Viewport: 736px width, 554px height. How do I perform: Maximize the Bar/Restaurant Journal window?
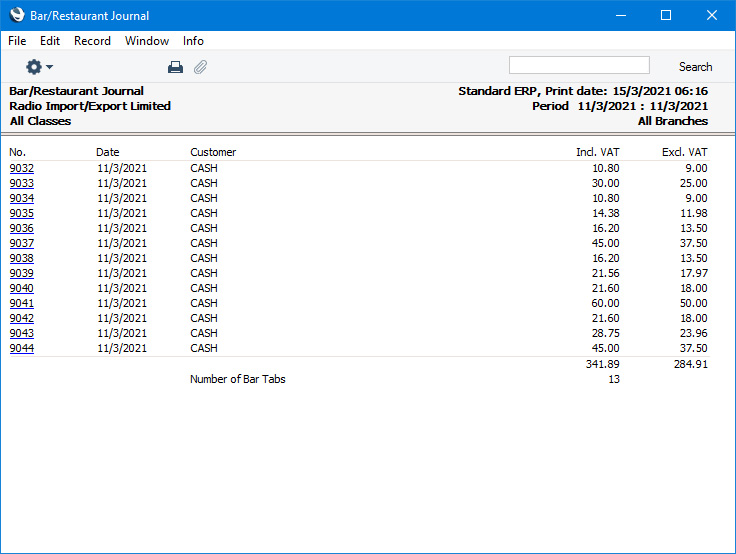(666, 15)
